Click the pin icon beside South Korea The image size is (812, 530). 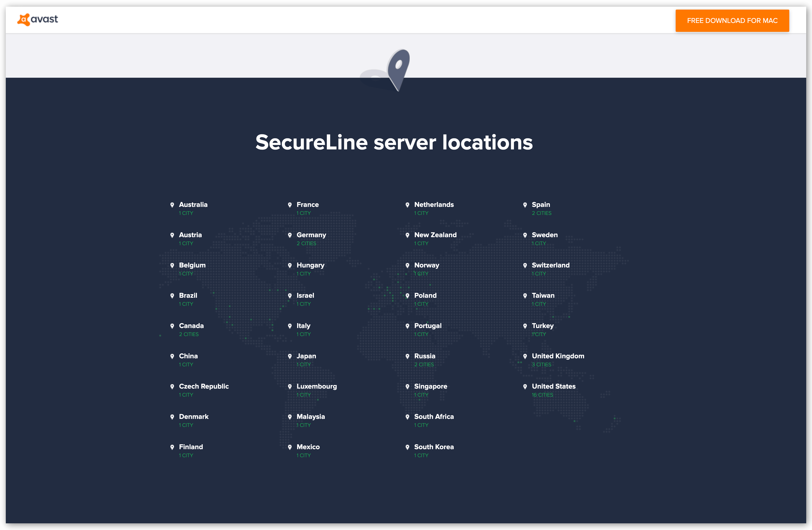pos(407,447)
